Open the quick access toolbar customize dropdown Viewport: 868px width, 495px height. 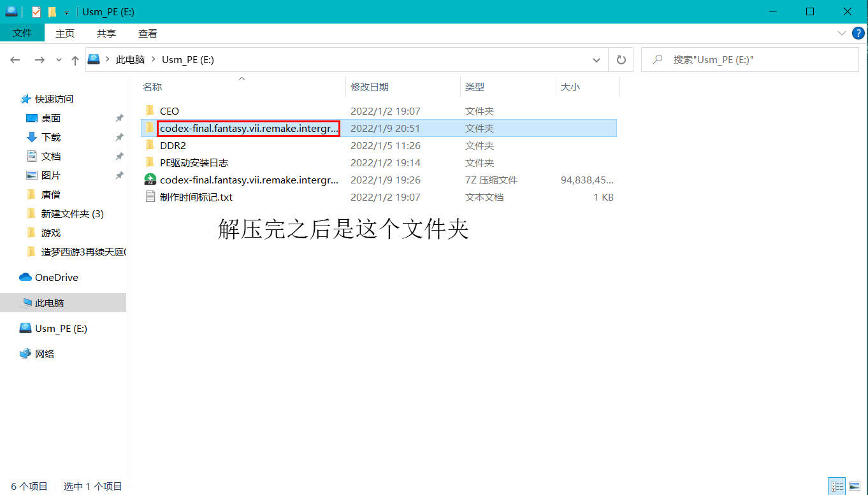click(x=66, y=12)
